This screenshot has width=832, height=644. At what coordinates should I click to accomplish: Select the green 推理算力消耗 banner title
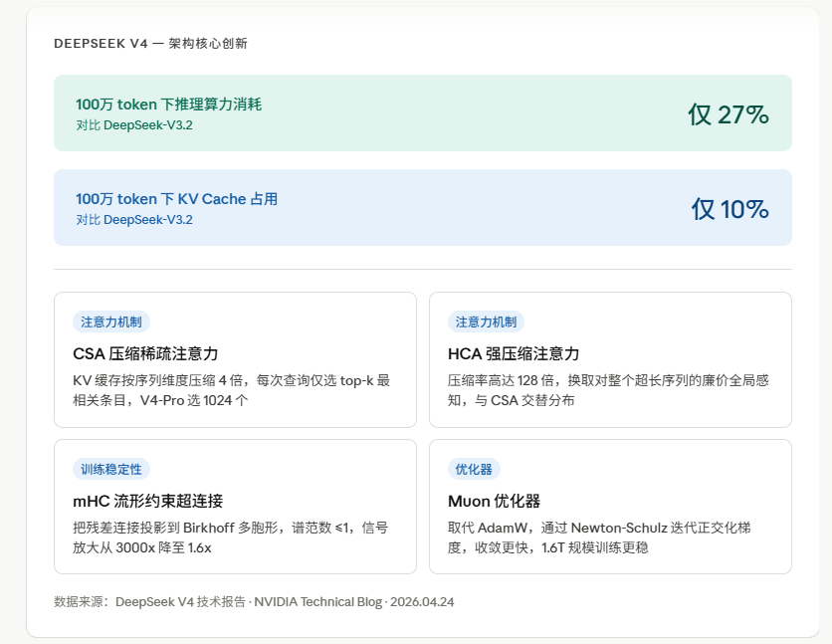click(168, 105)
